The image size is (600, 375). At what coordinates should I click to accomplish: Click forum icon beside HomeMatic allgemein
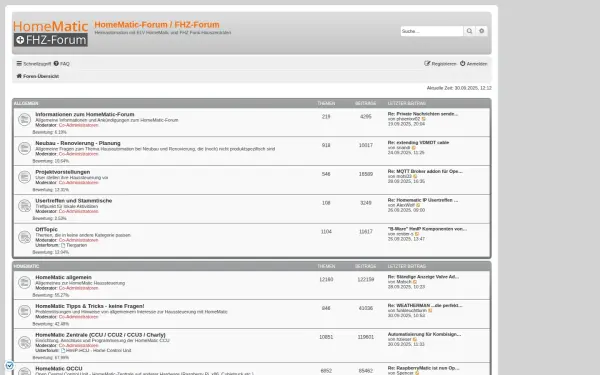[24, 282]
